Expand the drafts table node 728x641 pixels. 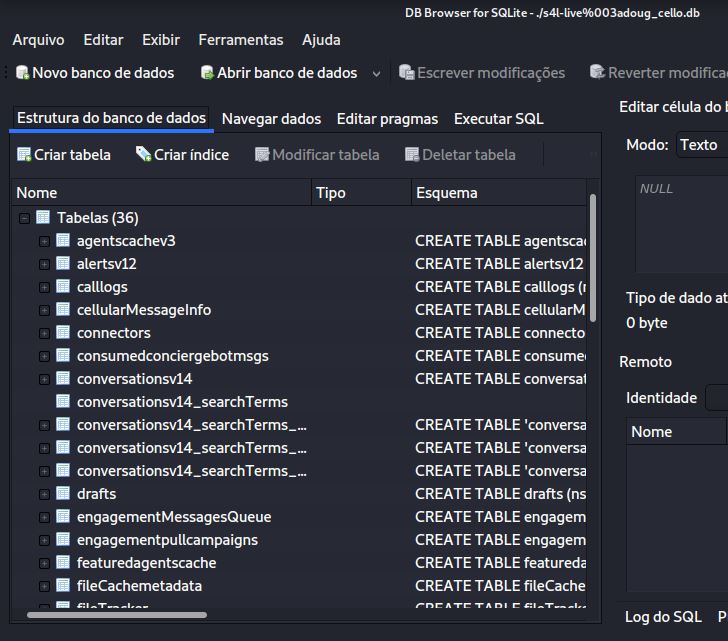(x=44, y=494)
